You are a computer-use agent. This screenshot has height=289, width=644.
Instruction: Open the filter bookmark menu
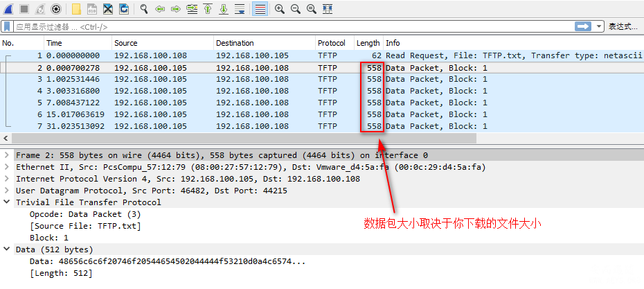7,26
